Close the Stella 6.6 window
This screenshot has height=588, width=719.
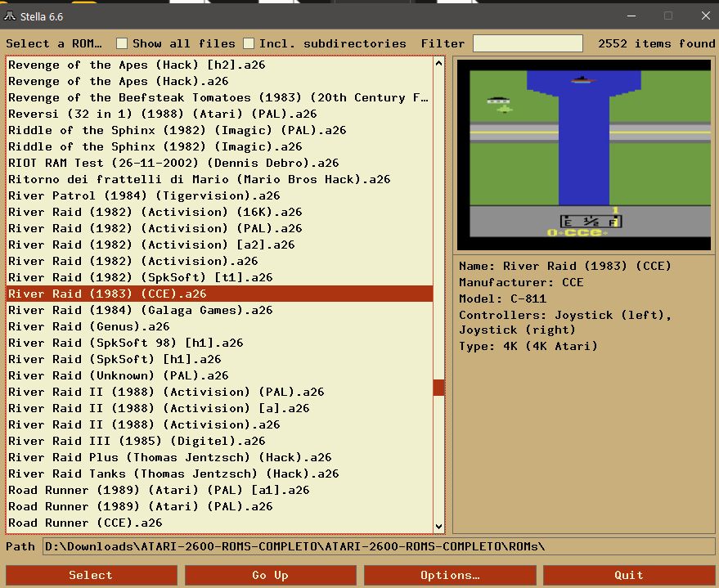click(705, 16)
